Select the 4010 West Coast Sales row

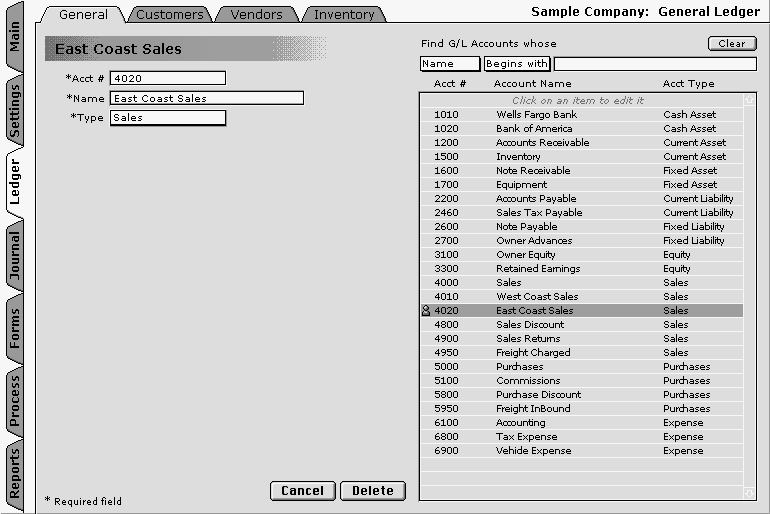click(581, 297)
